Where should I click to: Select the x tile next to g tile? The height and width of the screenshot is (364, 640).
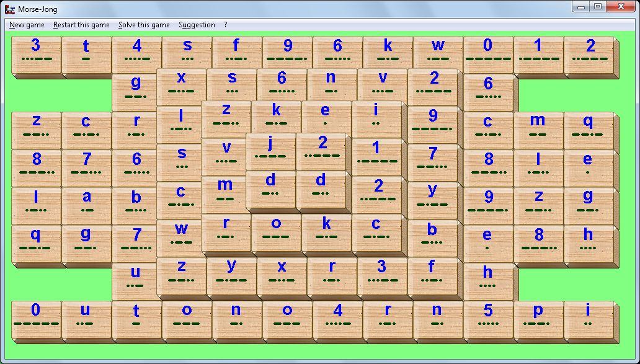(x=182, y=86)
